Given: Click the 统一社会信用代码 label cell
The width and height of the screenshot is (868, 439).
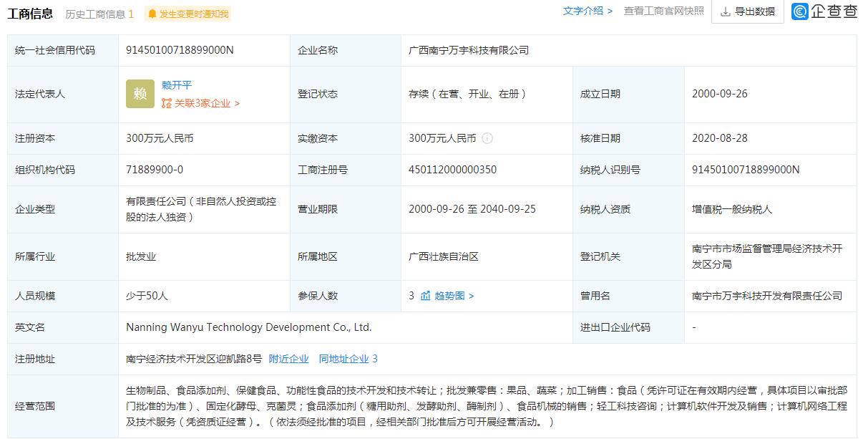Looking at the screenshot, I should coord(63,50).
